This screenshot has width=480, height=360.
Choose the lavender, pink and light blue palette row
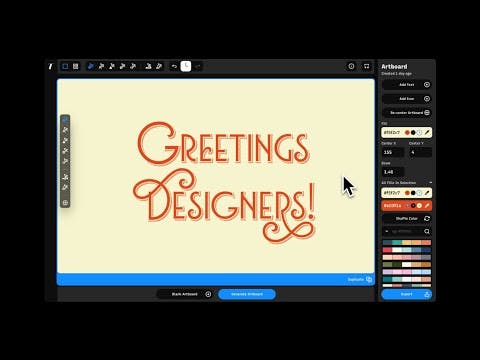click(407, 272)
